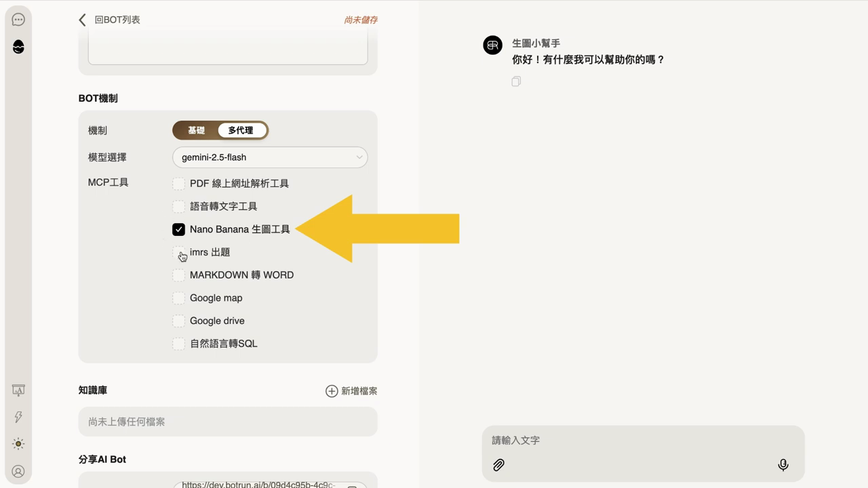Enable 語音轉文字工具 checkbox
The width and height of the screenshot is (868, 488).
(x=178, y=207)
